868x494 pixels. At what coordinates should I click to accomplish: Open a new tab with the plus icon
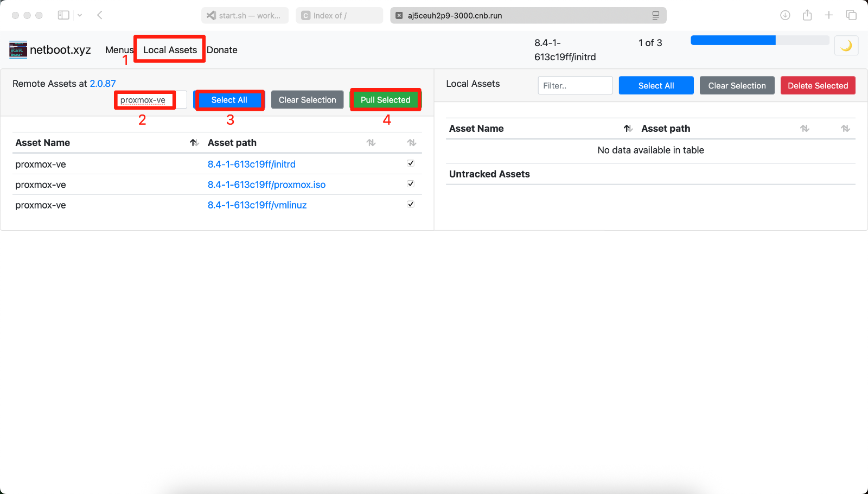[x=829, y=15]
